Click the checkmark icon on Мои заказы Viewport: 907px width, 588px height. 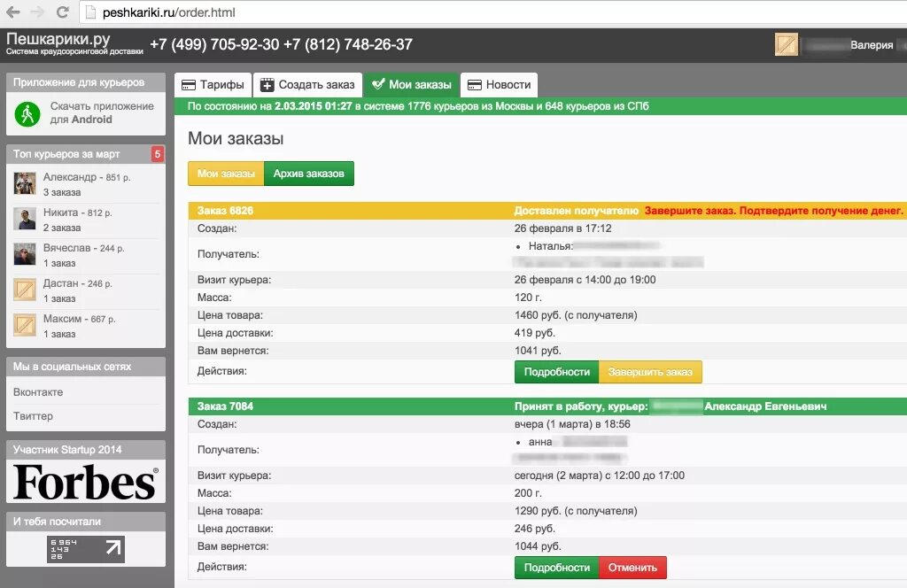click(377, 84)
